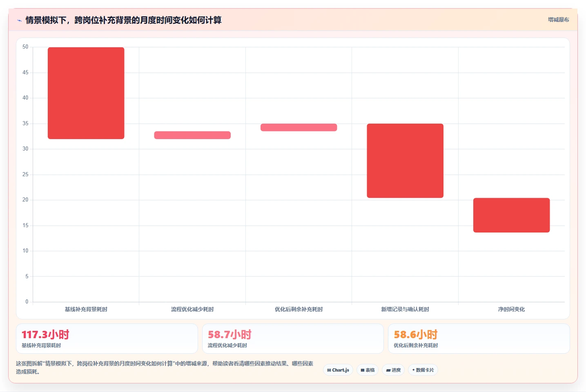The image size is (586, 392).
Task: Click the y-axis value 50
Action: 25,47
